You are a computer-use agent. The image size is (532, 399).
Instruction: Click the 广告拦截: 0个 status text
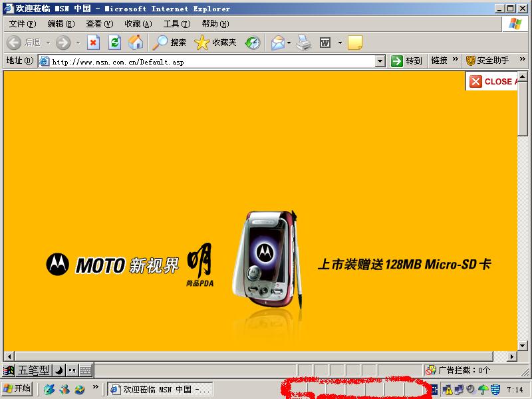[x=464, y=370]
